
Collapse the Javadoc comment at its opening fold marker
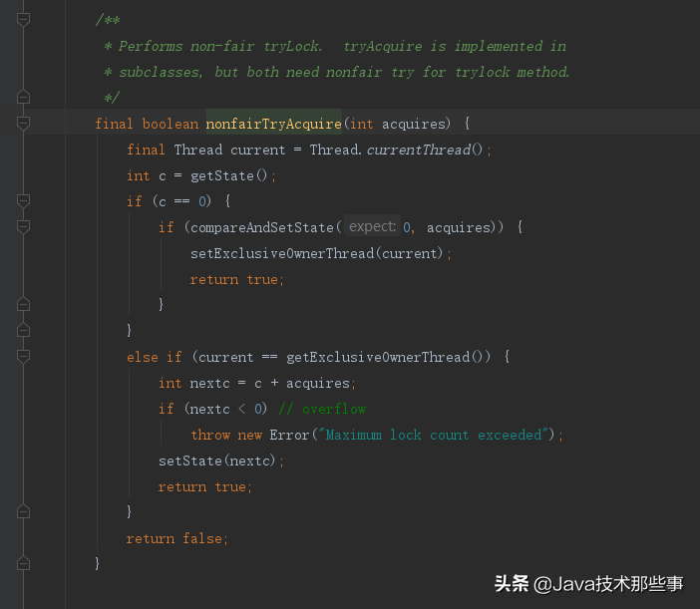tap(23, 20)
